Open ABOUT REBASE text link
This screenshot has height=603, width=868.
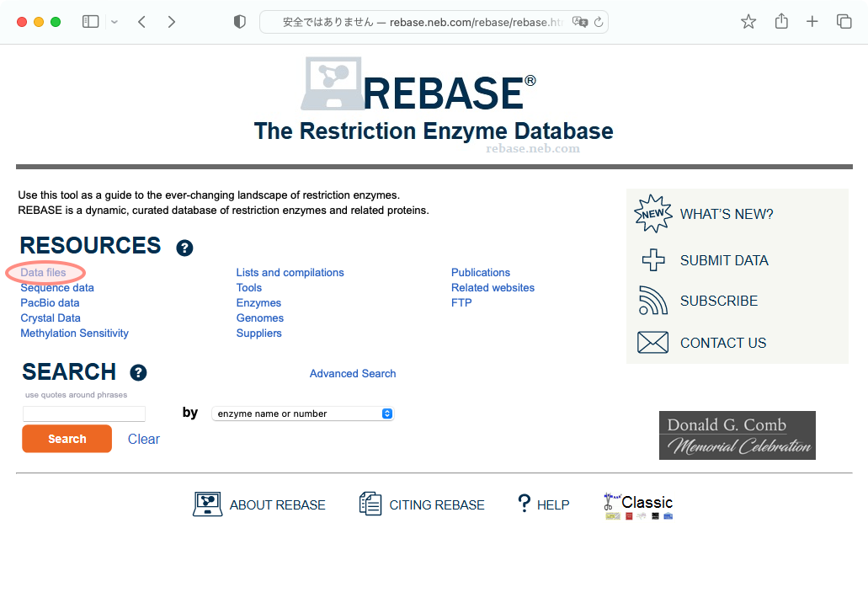click(x=277, y=505)
